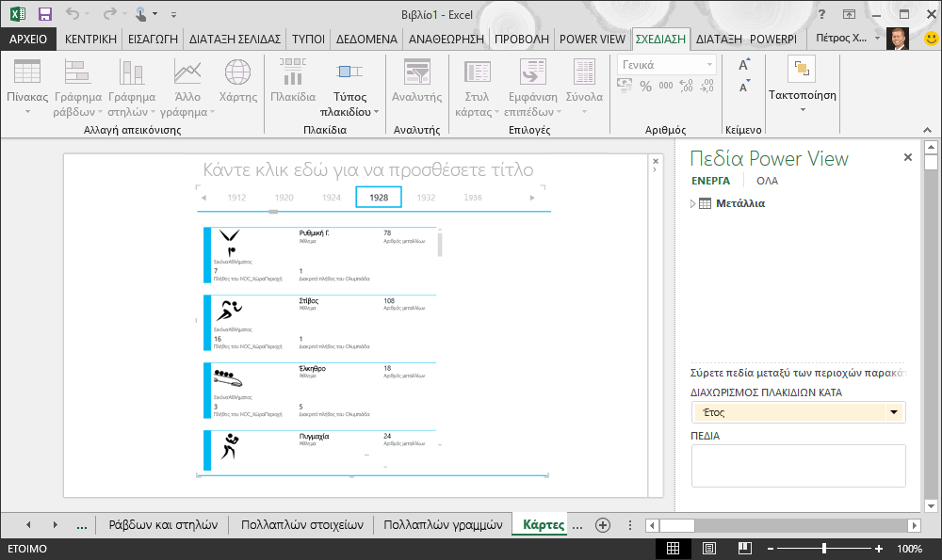Screen dimensions: 942x560
Task: Increase decimal places
Action: click(x=686, y=86)
